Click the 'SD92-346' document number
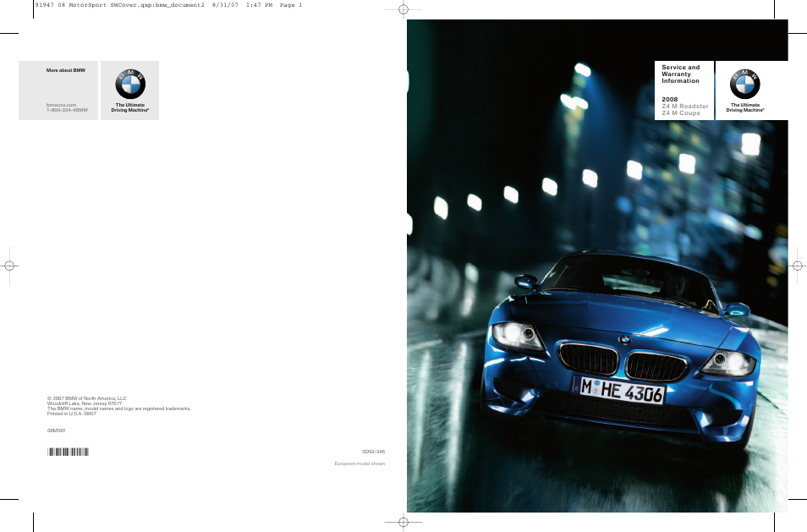Image resolution: width=807 pixels, height=532 pixels. [373, 452]
